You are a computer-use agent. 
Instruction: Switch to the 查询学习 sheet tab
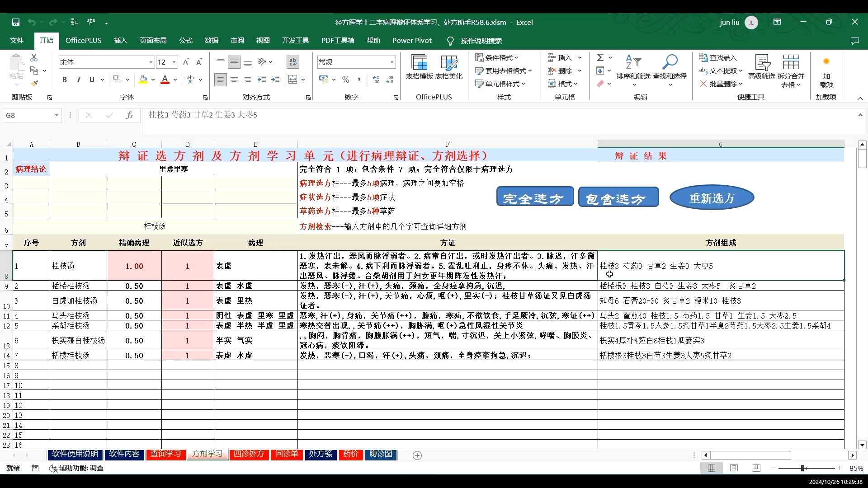pyautogui.click(x=165, y=454)
